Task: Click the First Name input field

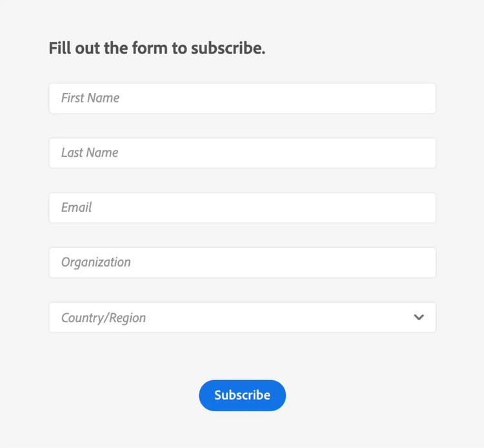Action: coord(242,98)
